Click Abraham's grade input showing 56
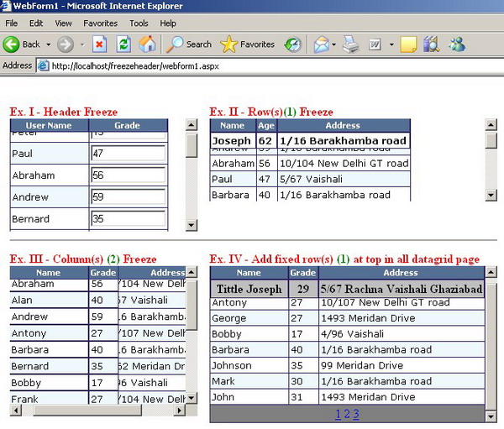Screen dimensions: 504x429 (x=129, y=175)
